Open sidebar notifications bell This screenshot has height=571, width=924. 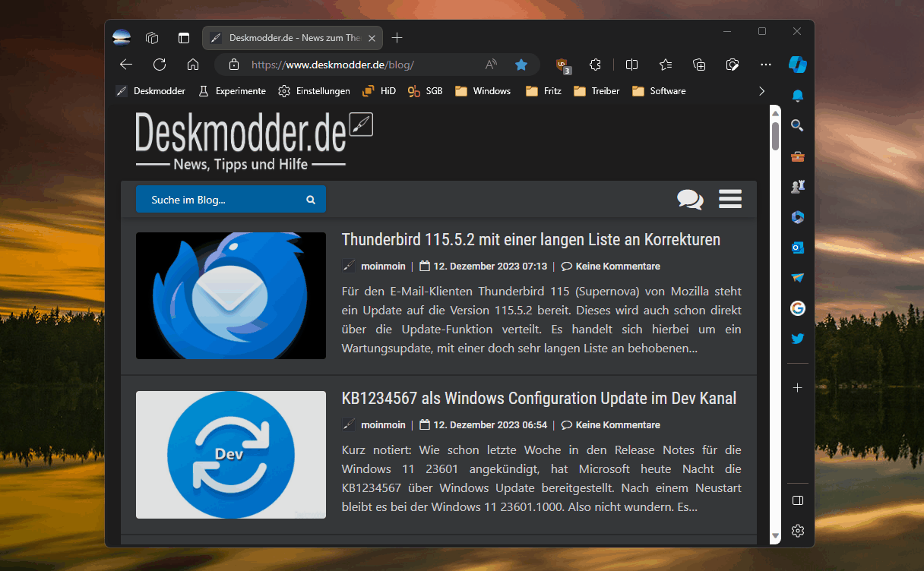pyautogui.click(x=798, y=96)
